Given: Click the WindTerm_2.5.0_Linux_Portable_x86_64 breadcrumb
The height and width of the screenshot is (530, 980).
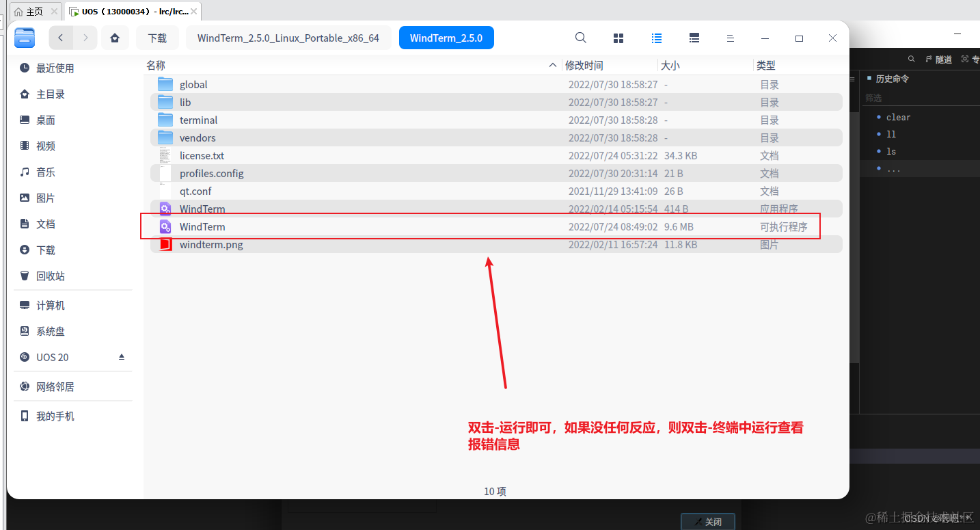Looking at the screenshot, I should pos(288,38).
